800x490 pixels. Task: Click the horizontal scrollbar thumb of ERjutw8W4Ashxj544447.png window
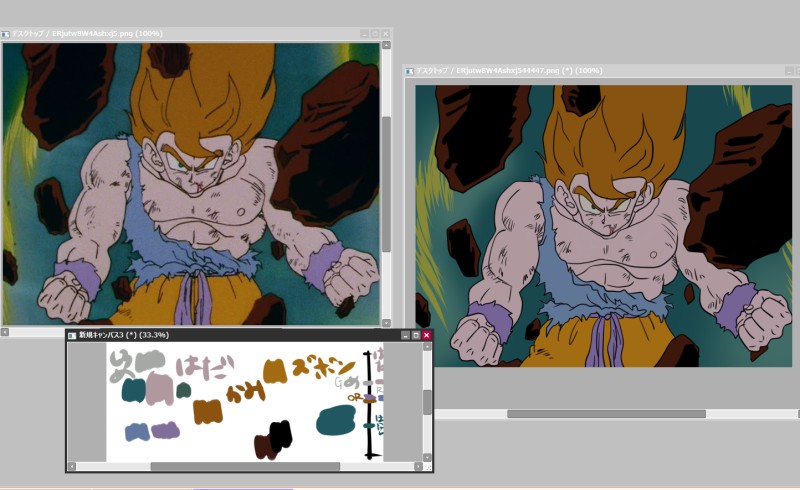606,414
